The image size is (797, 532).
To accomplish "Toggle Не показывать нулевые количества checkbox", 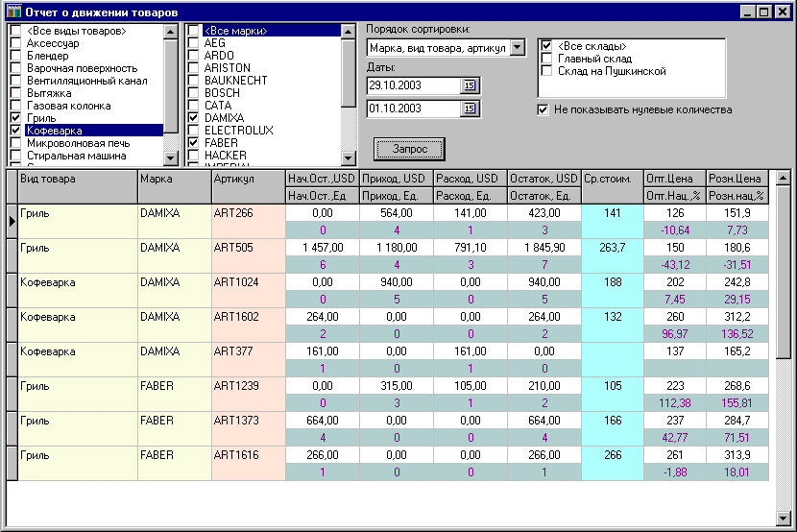I will (543, 109).
